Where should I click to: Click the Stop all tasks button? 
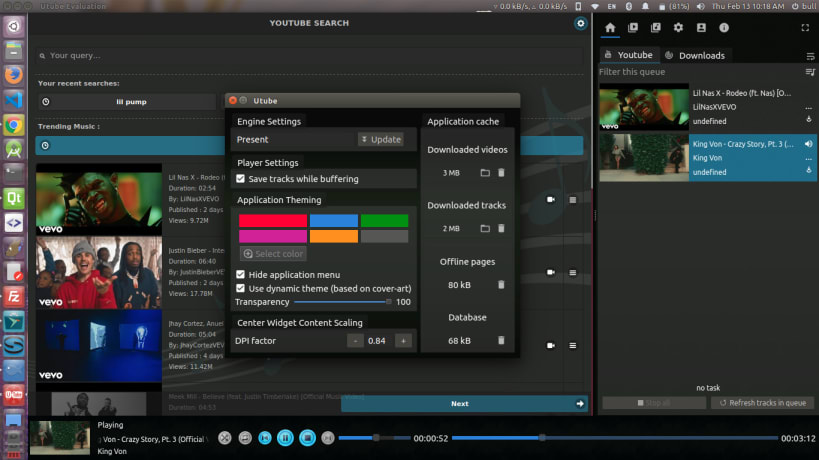[654, 403]
